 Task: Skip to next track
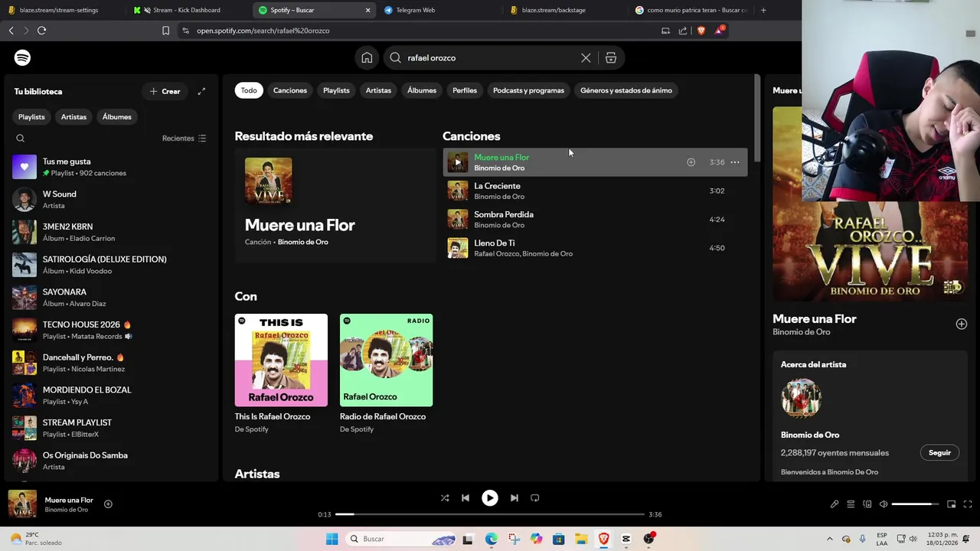coord(514,497)
